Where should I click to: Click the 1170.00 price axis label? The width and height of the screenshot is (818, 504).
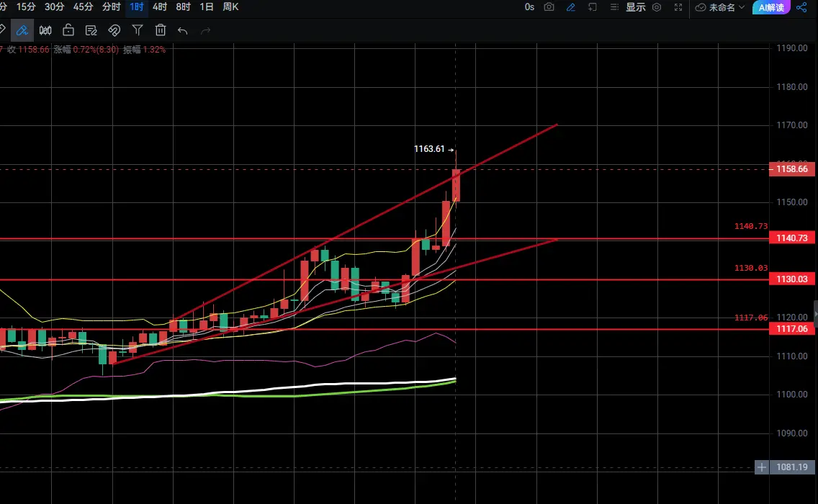point(792,125)
